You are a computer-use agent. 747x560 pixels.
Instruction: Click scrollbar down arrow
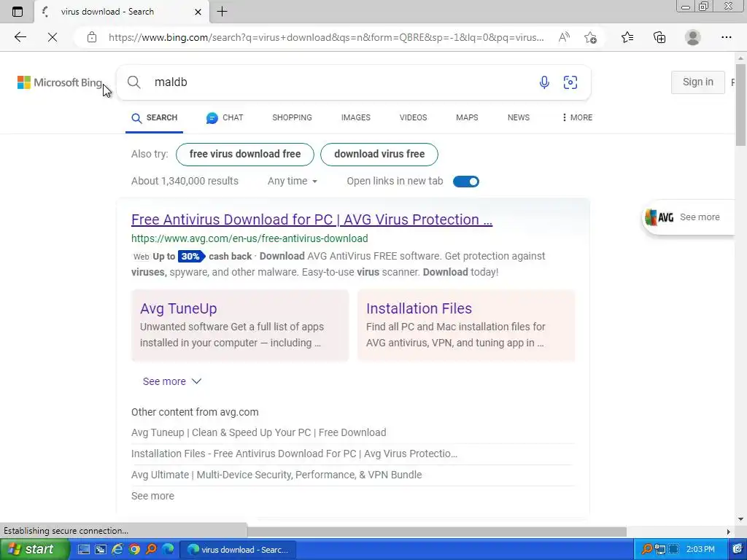740,518
